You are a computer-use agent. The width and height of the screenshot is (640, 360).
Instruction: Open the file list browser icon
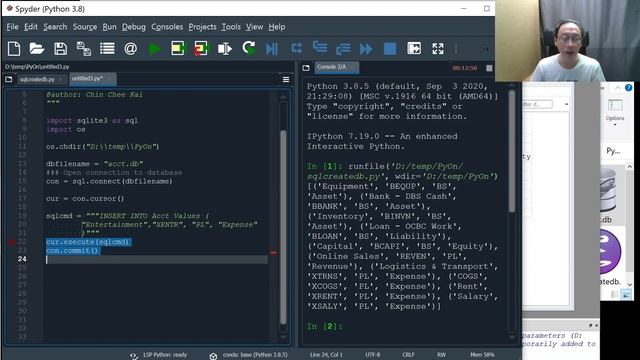pos(107,49)
